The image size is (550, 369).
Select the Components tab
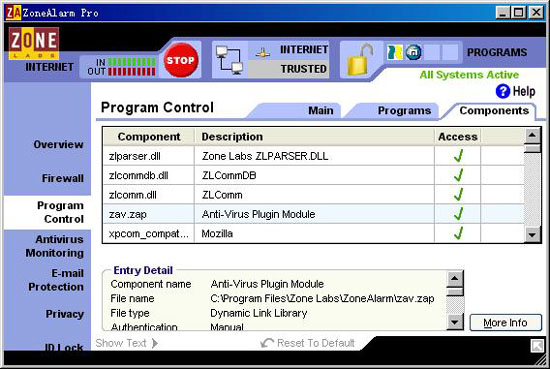(x=494, y=111)
